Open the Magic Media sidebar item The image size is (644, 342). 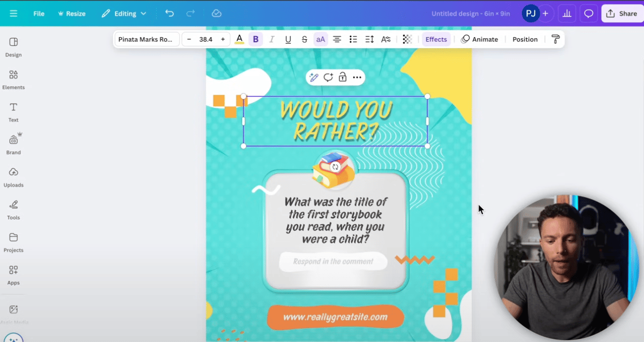(13, 314)
